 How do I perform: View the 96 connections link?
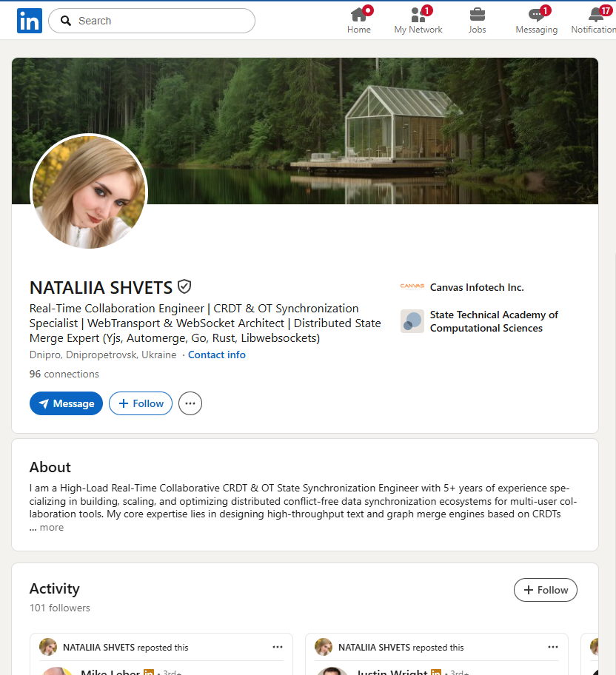[64, 374]
